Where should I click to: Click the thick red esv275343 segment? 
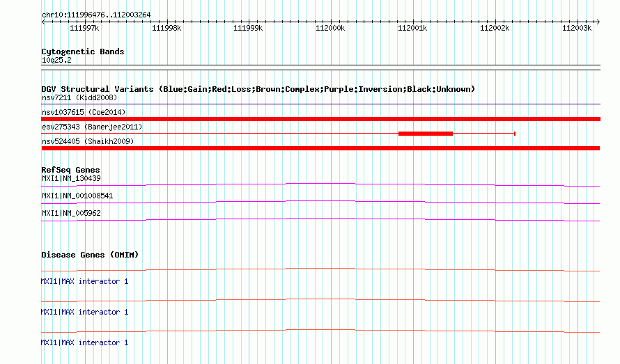click(x=426, y=134)
